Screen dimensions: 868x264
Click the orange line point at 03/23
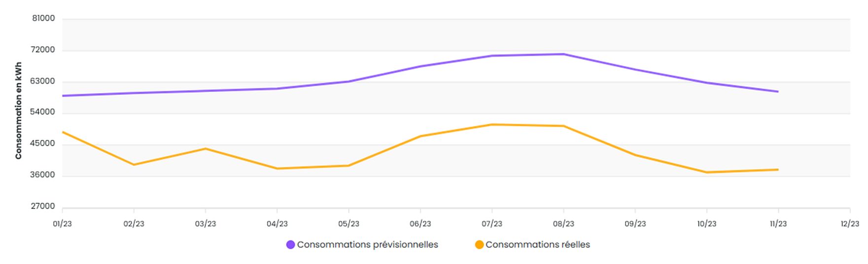(206, 149)
